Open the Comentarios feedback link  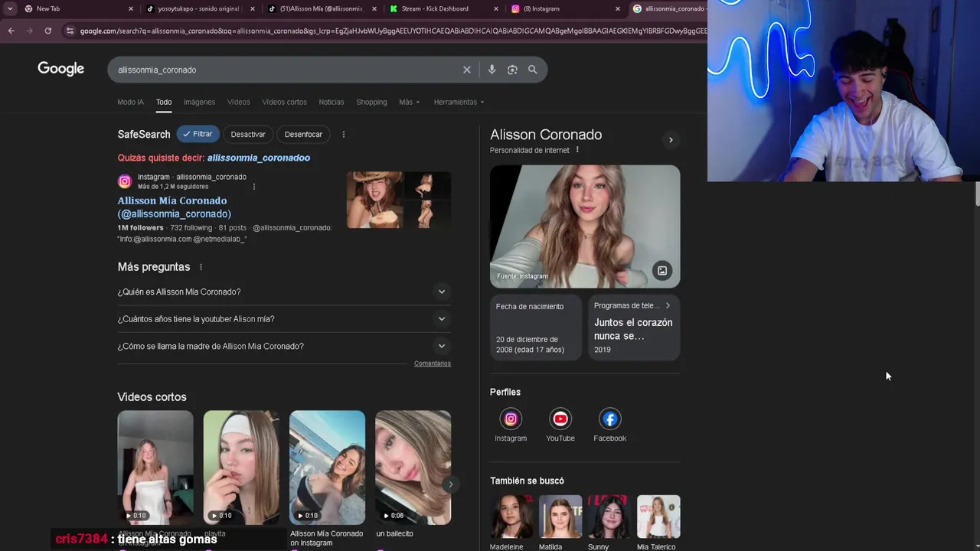433,364
